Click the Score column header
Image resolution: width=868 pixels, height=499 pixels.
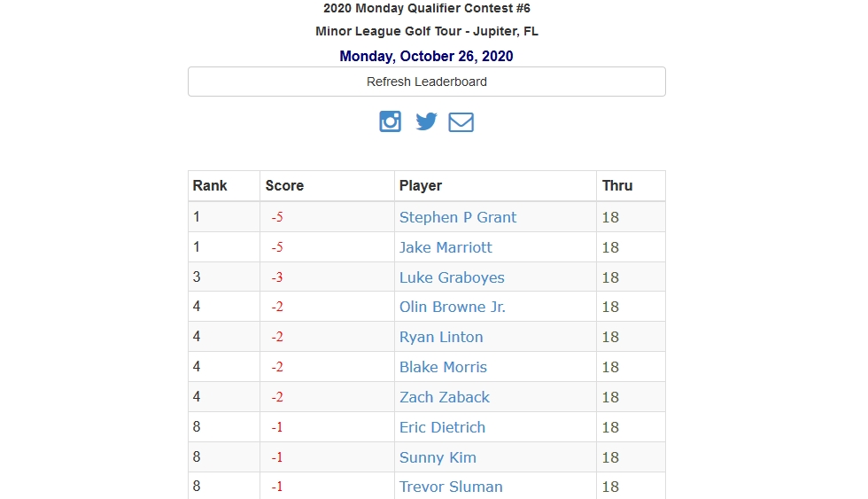point(284,185)
